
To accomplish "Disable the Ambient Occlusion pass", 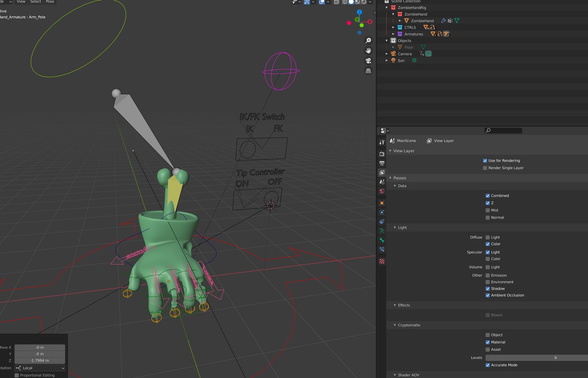I will (488, 295).
